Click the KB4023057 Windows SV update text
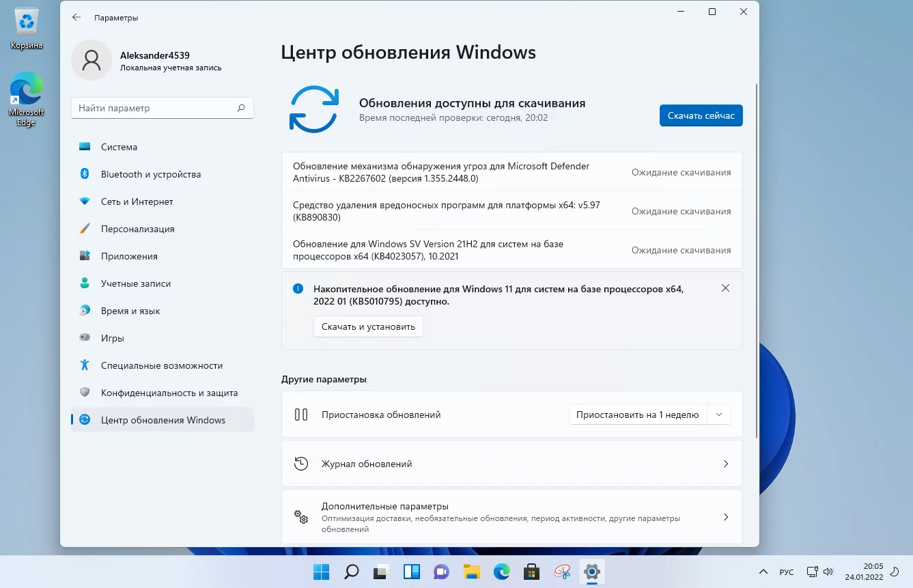This screenshot has width=913, height=588. 428,250
